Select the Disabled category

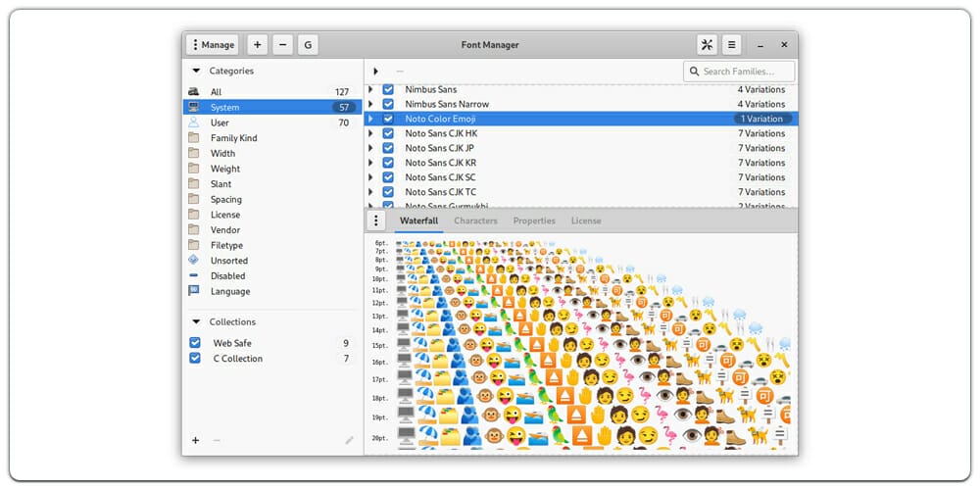(272, 275)
